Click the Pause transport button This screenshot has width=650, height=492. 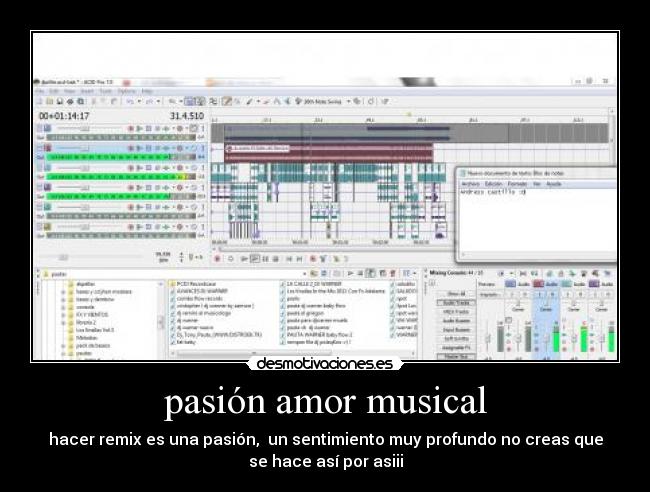[265, 259]
